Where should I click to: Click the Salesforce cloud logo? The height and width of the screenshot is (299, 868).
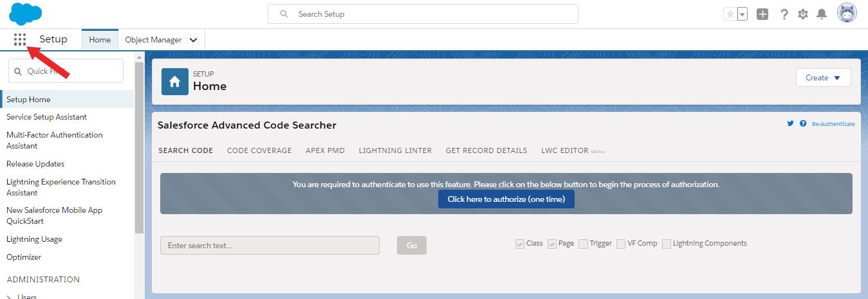tap(26, 14)
